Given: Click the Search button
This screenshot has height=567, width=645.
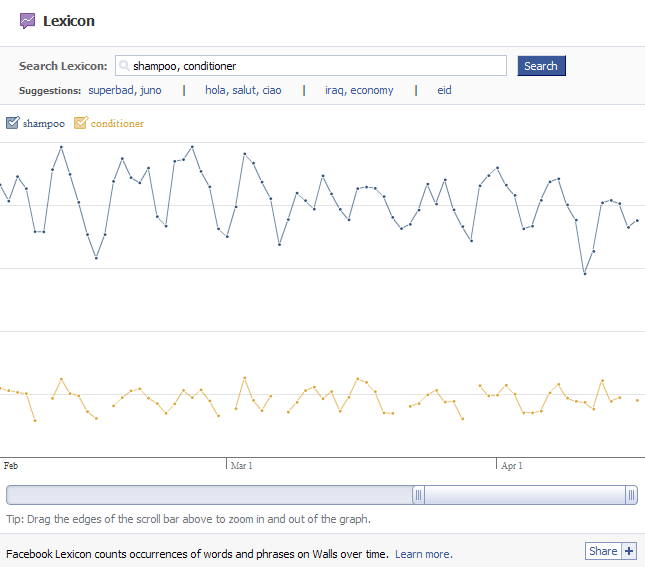Looking at the screenshot, I should point(541,66).
